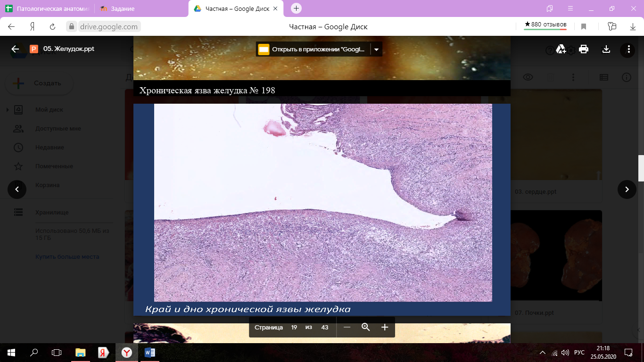Reload the current page
Screen dimensions: 644x362
click(x=52, y=27)
